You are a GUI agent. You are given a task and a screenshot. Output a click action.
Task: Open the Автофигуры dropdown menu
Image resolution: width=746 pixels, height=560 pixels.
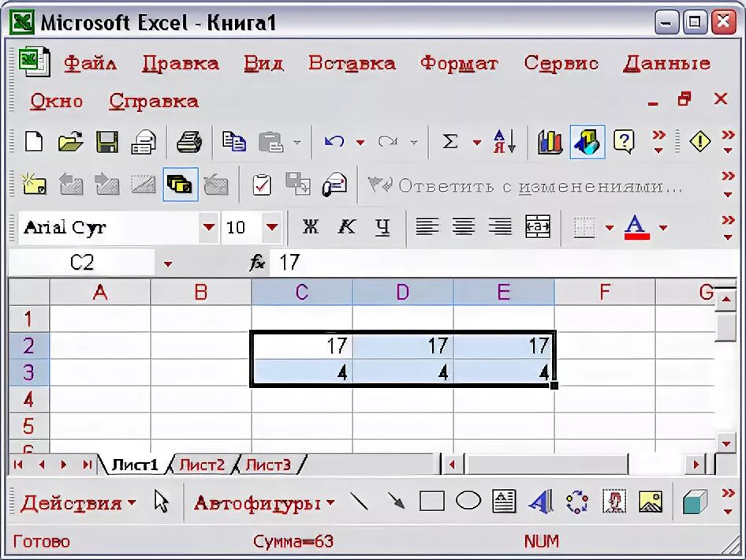click(264, 502)
